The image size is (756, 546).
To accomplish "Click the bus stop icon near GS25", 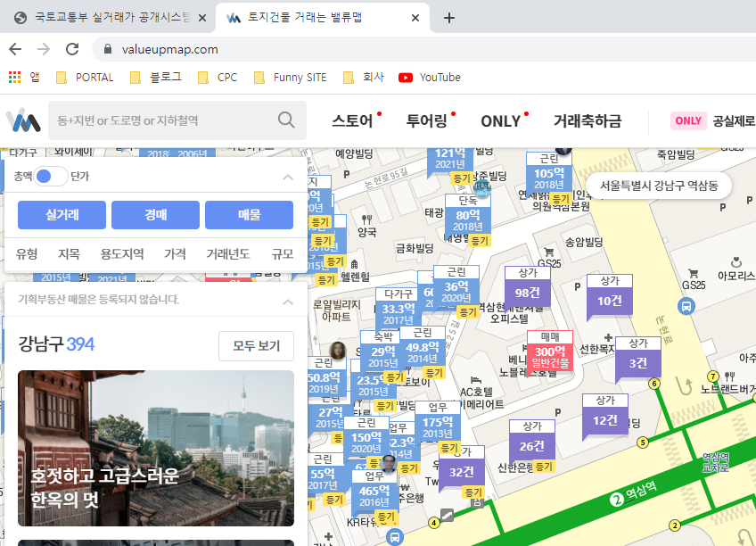I will tap(686, 306).
